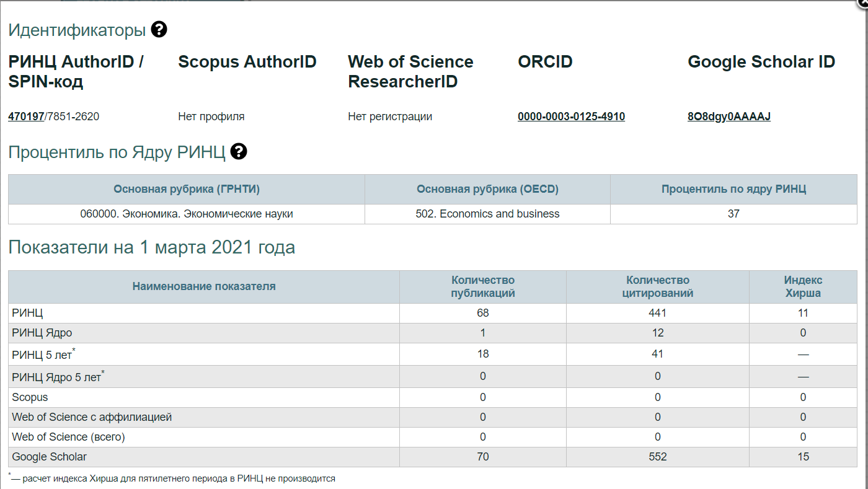The image size is (868, 489).
Task: Click the ORCID column heading
Action: tap(545, 62)
